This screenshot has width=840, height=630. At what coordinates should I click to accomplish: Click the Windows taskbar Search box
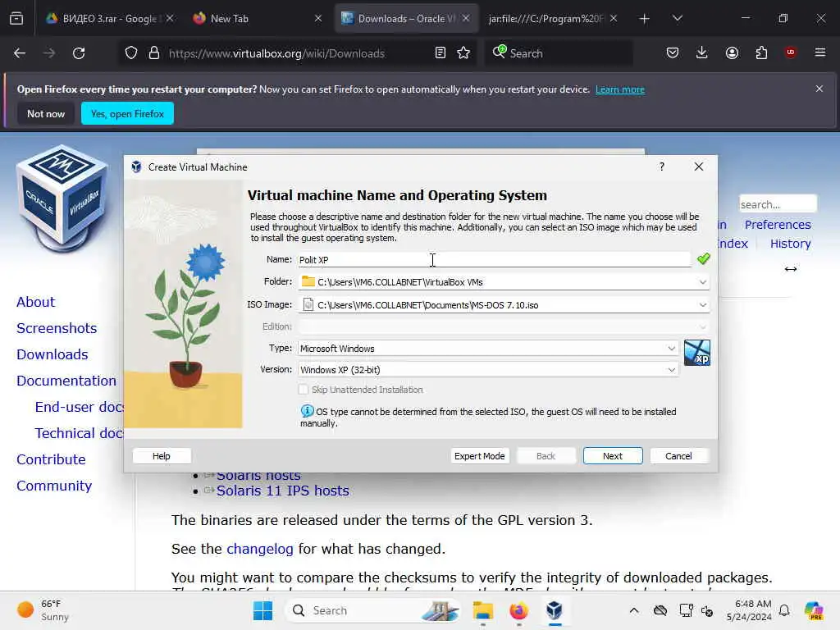point(373,610)
